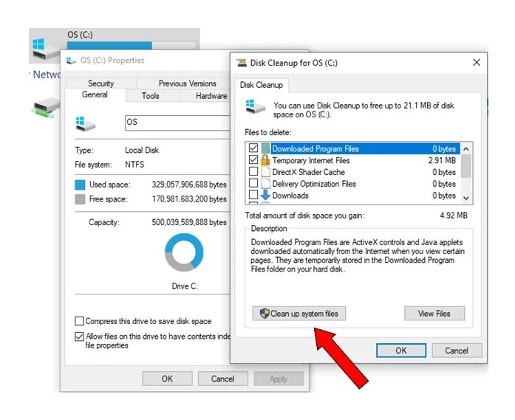Uncheck Temporary Internet Files checkbox

pos(253,159)
